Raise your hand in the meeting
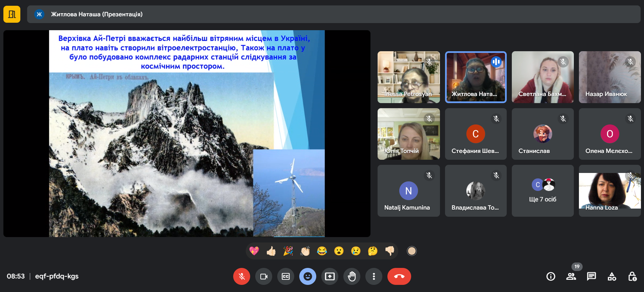Screen dimensions: 644x292 (352, 276)
